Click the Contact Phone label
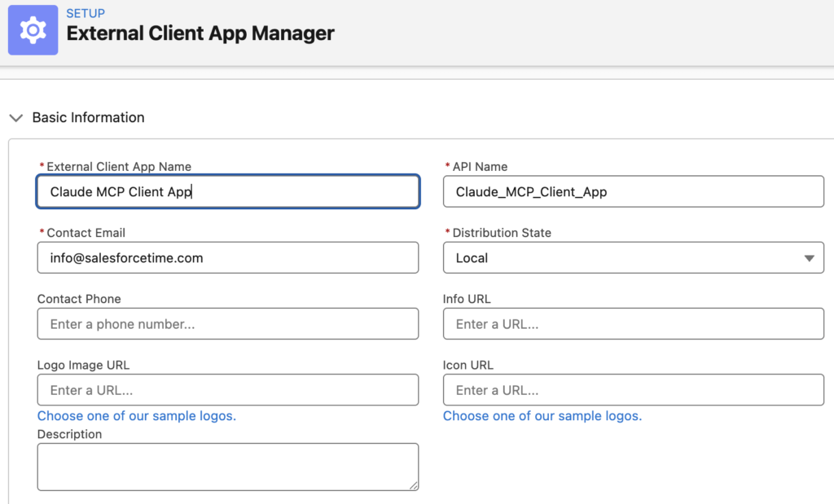Image resolution: width=834 pixels, height=504 pixels. [79, 299]
